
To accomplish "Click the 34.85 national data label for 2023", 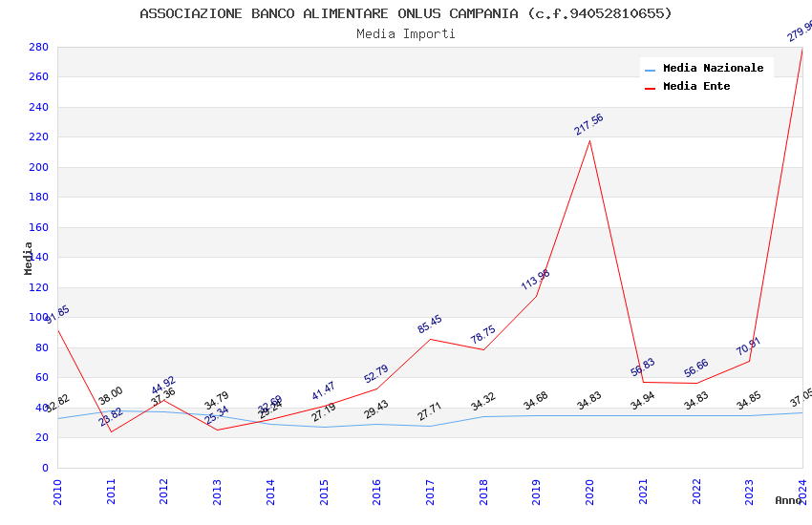I will 749,400.
